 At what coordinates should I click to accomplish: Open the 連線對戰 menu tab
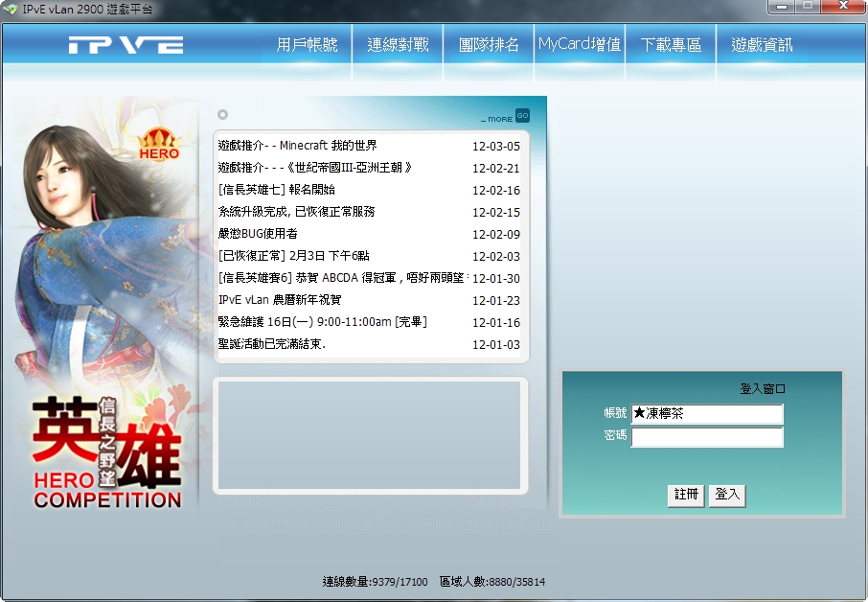click(398, 44)
